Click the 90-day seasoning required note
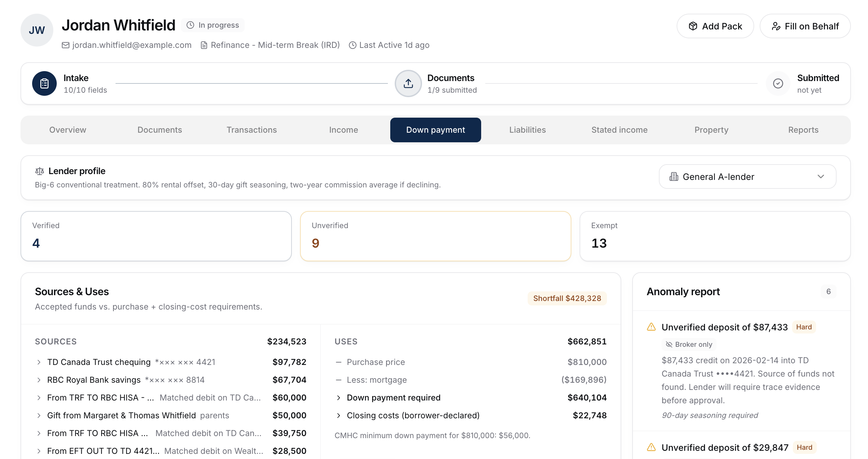This screenshot has width=868, height=459. coord(710,415)
